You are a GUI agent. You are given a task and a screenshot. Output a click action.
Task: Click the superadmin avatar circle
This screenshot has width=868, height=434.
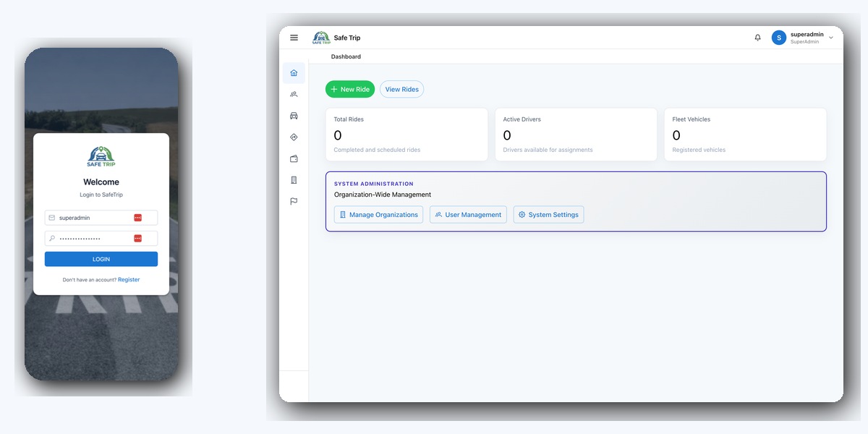click(779, 38)
